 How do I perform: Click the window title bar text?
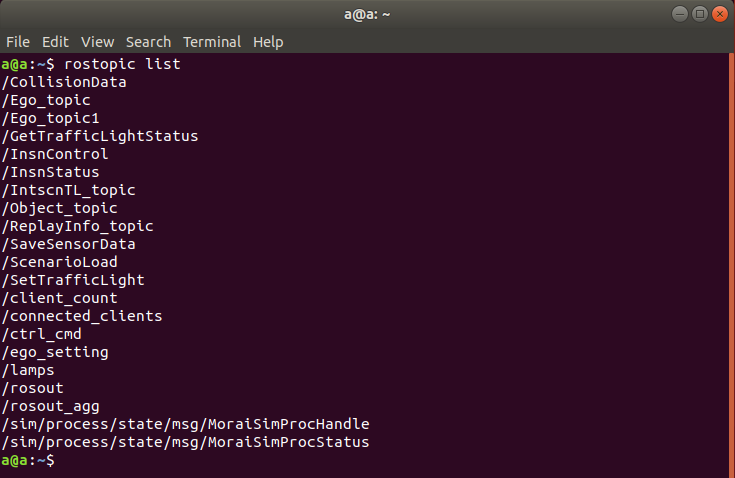coord(367,15)
